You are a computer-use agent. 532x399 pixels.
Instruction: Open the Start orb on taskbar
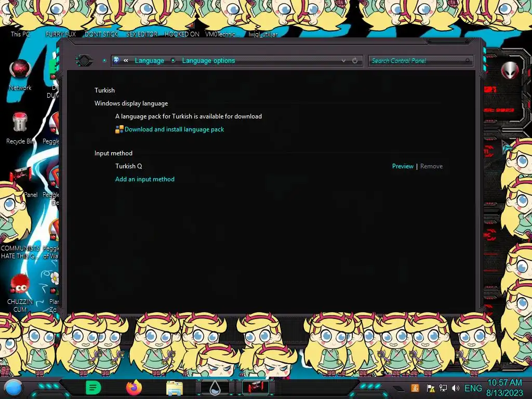13,388
